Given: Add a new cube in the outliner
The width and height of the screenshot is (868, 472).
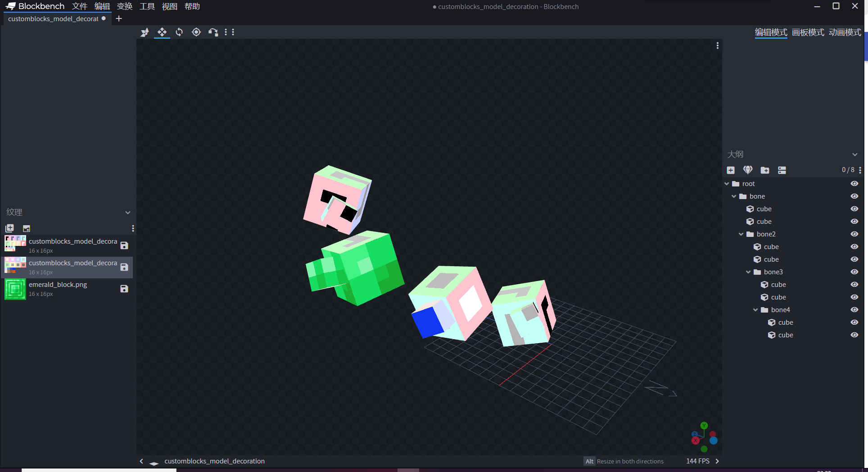Looking at the screenshot, I should pyautogui.click(x=731, y=170).
